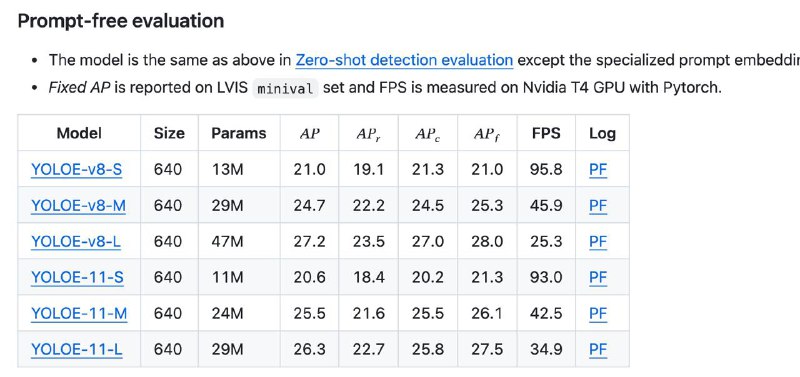Open the Zero-shot detection evaluation link
This screenshot has height=377, width=800.
[404, 60]
